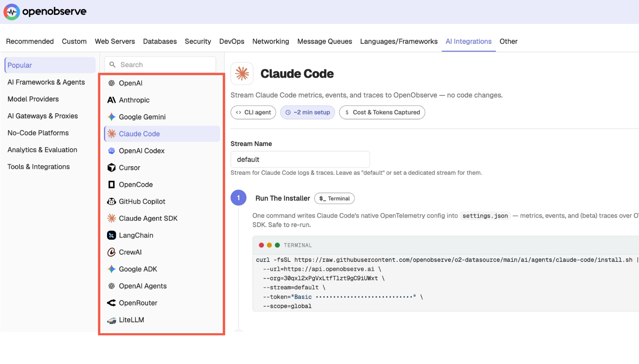Click the CLI agent badge

point(253,113)
